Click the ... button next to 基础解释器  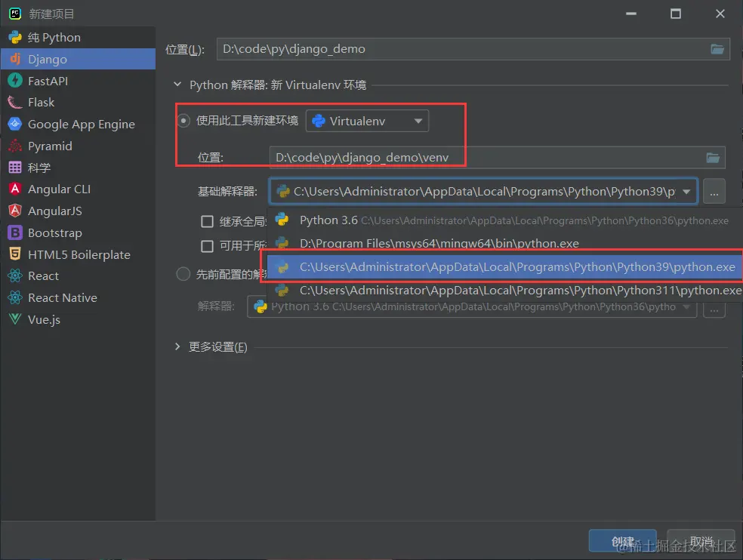(714, 192)
